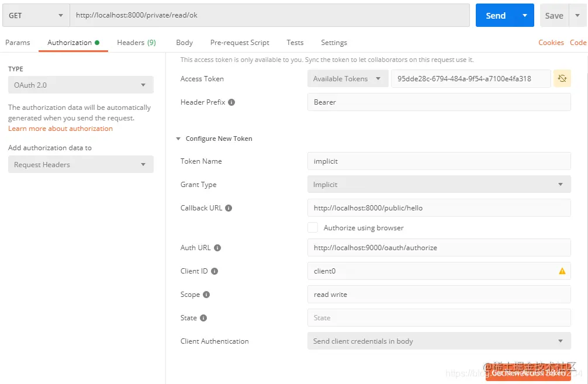Image resolution: width=588 pixels, height=384 pixels.
Task: Click the empty State field
Action: [439, 318]
